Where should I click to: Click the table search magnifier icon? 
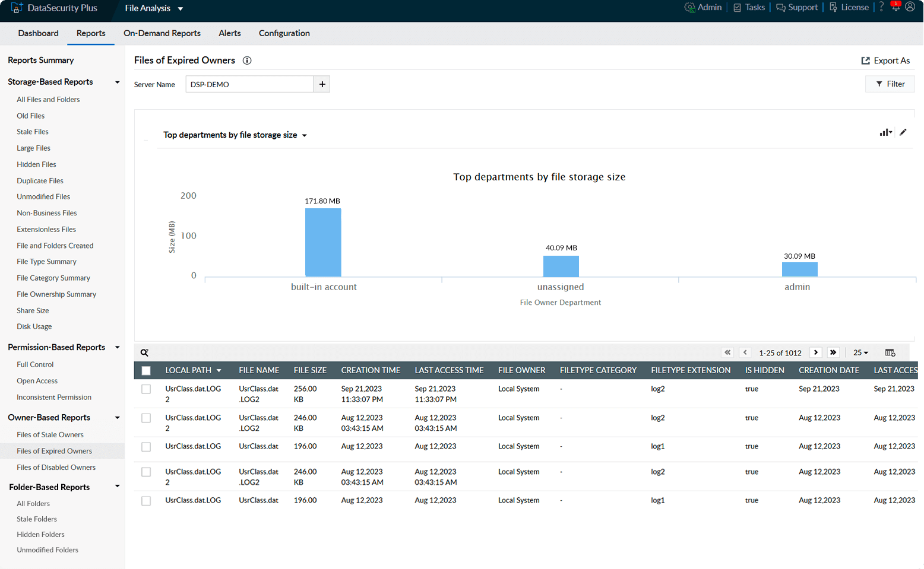[144, 352]
